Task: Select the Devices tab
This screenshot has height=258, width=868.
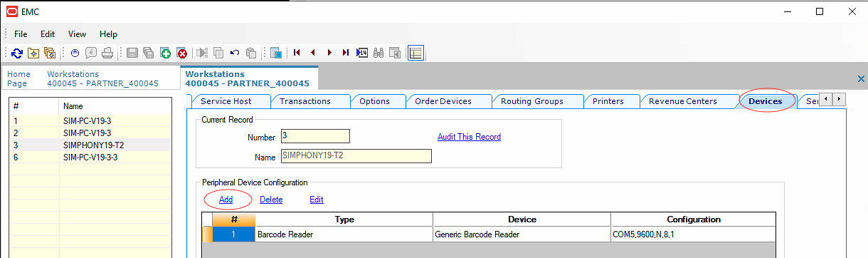Action: tap(765, 101)
